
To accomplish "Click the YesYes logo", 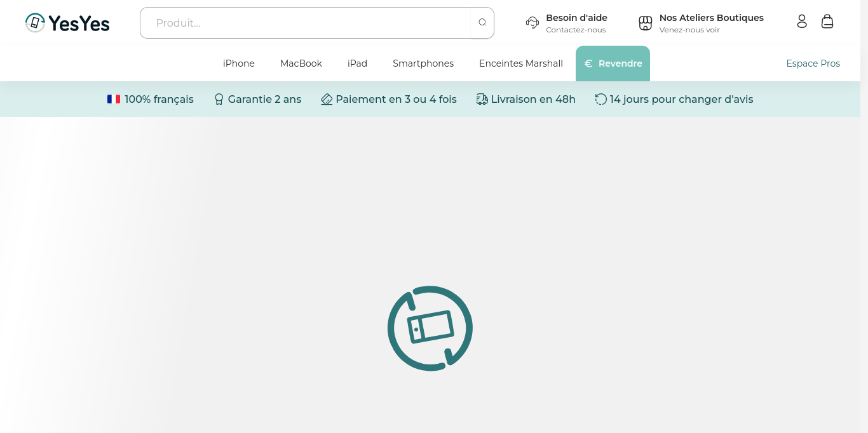I will click(67, 23).
